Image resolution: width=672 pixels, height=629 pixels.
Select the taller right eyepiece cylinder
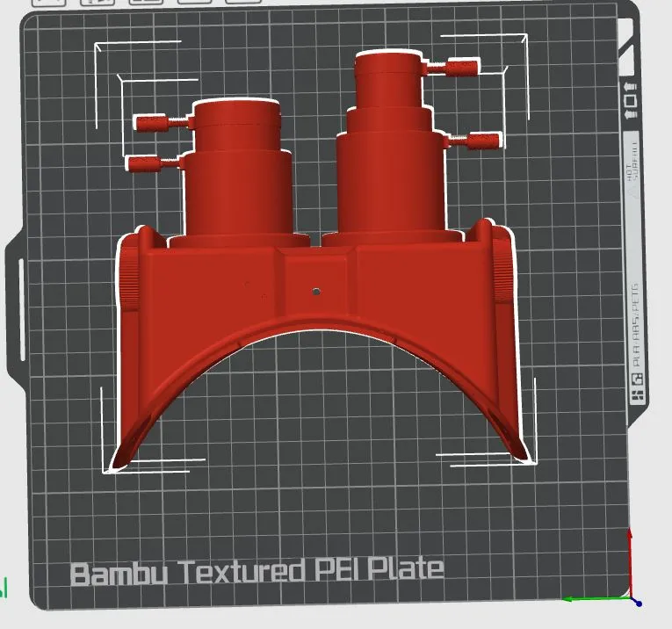[390, 146]
